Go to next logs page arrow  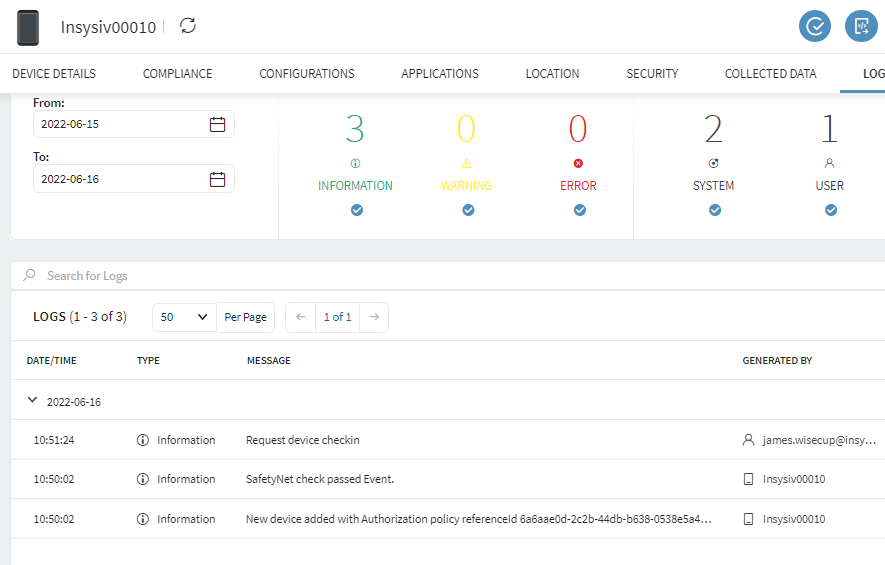click(x=374, y=317)
